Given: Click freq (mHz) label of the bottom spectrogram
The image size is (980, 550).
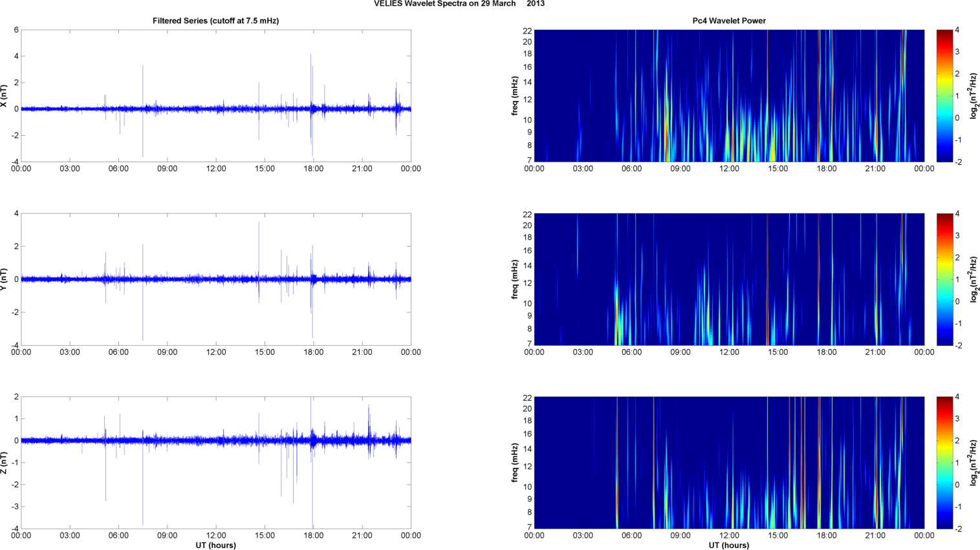Looking at the screenshot, I should pos(515,463).
